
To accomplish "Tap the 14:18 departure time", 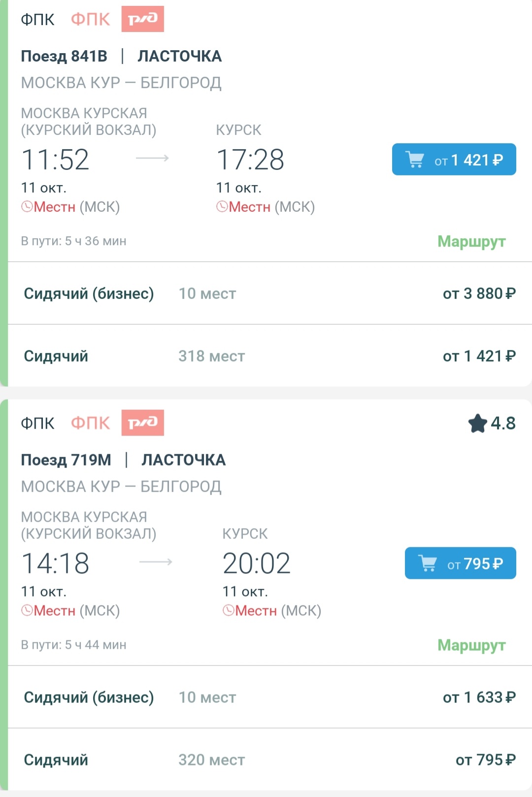I will (x=55, y=564).
